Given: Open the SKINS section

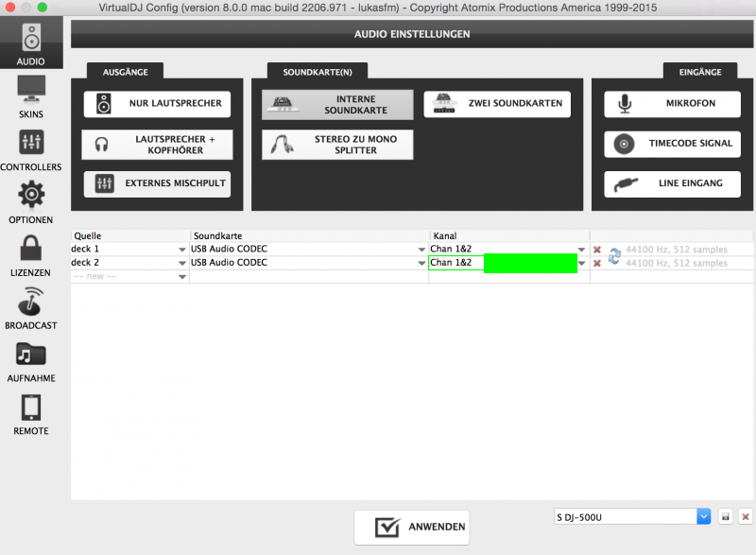Looking at the screenshot, I should pos(31,96).
